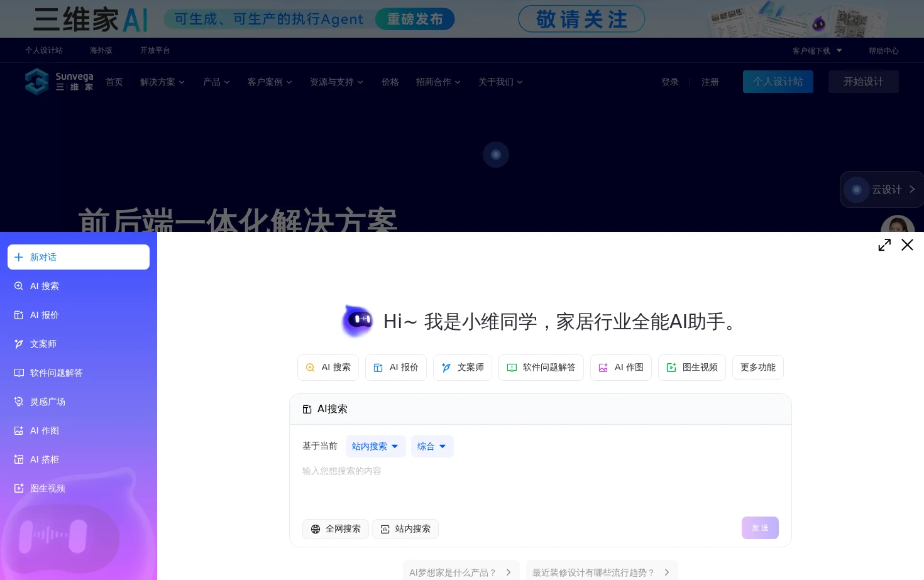
Task: Click the 登录 link
Action: coord(670,82)
